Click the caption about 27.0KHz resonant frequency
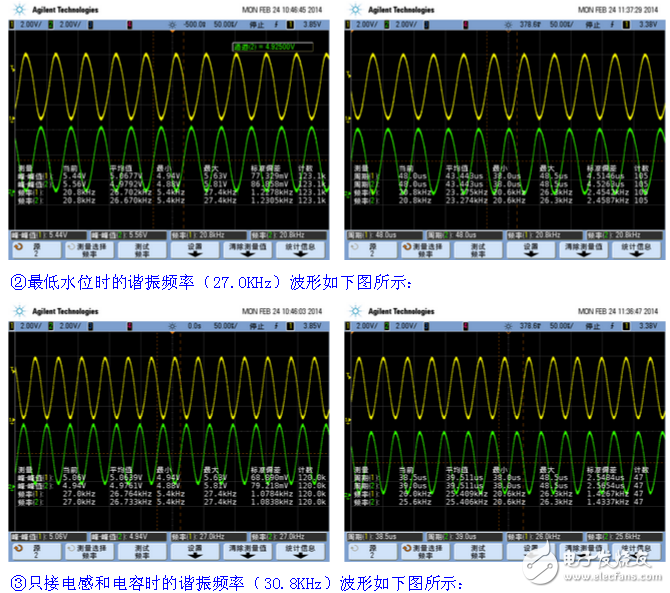The width and height of the screenshot is (670, 593). pyautogui.click(x=210, y=283)
